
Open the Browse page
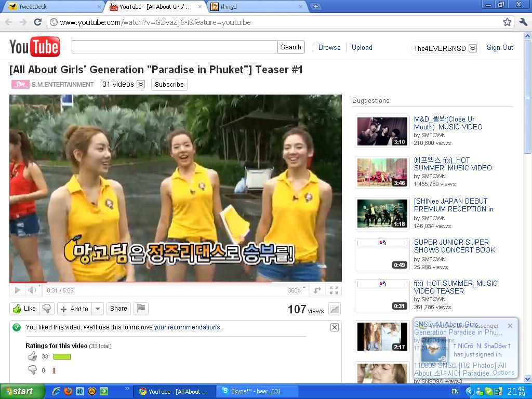pos(329,47)
